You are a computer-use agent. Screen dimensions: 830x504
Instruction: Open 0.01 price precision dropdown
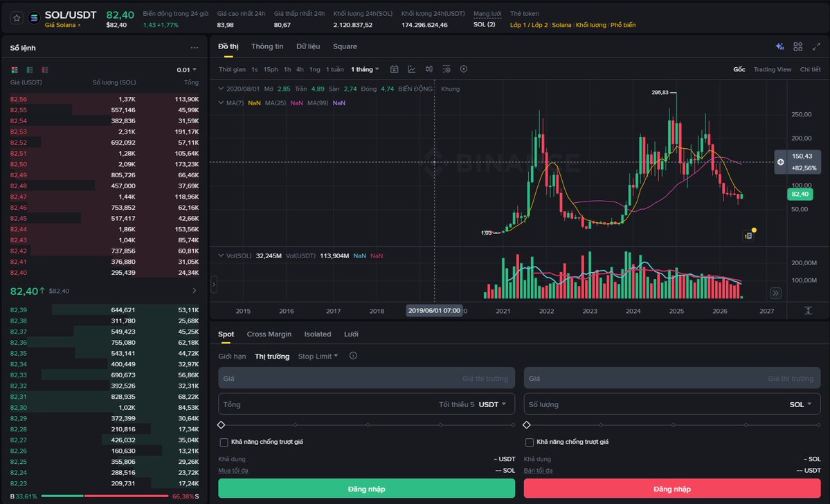click(x=186, y=70)
